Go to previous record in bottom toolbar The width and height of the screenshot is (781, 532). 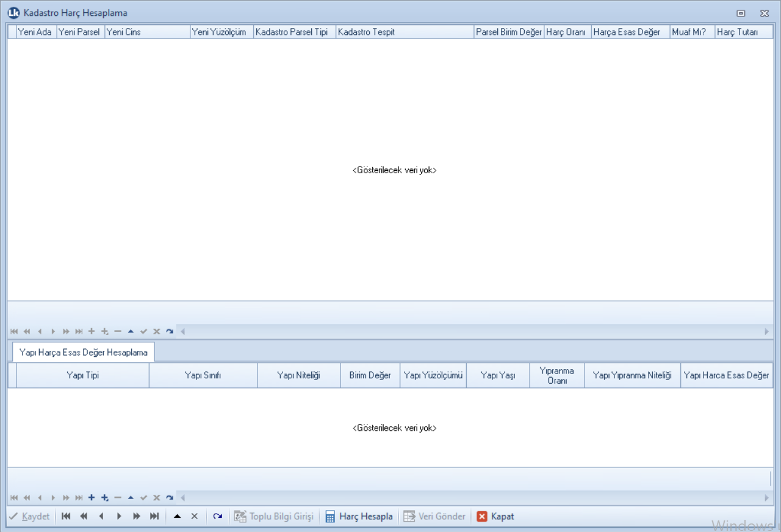[x=101, y=516]
